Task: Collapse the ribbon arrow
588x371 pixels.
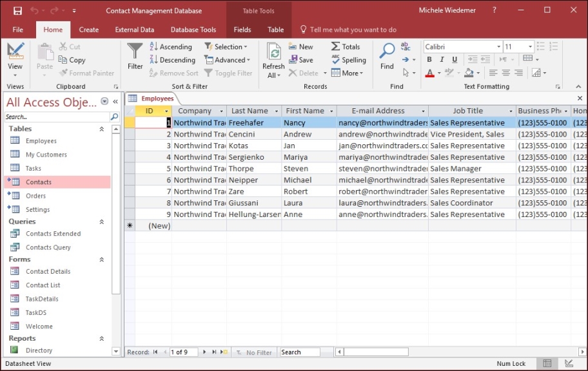Action: [x=578, y=86]
